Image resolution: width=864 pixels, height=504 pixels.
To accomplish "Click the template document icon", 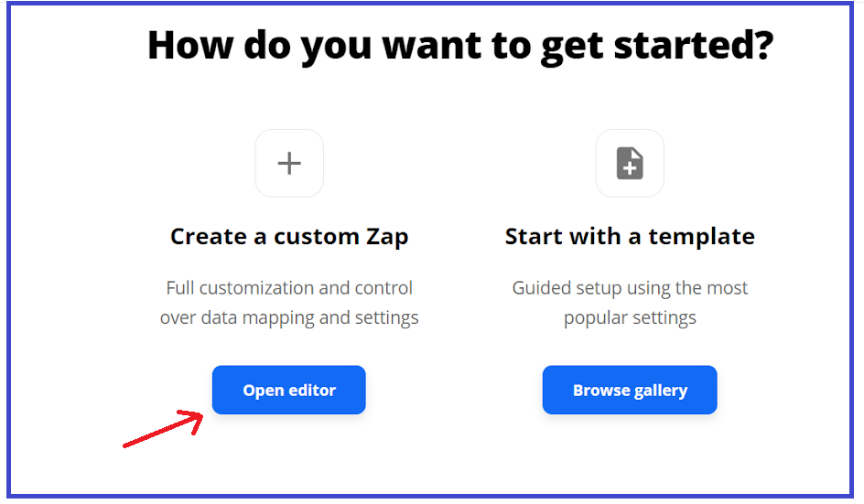I will 630,164.
